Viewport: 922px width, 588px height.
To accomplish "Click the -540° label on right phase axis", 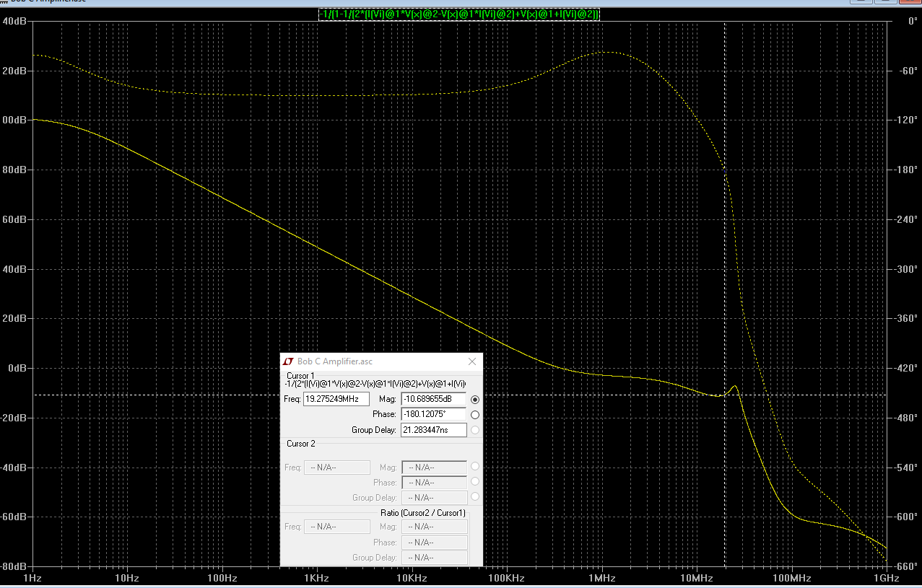I will (x=906, y=468).
